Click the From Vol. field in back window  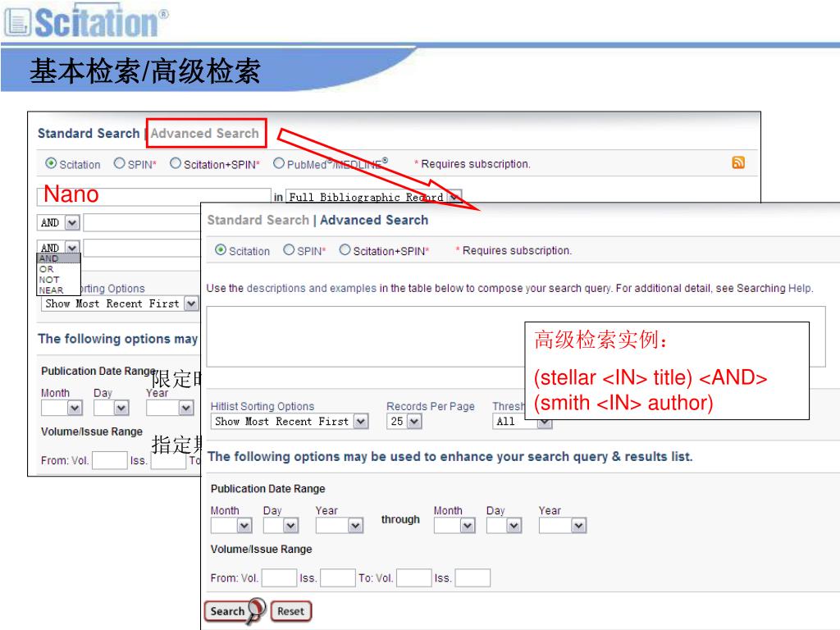pyautogui.click(x=109, y=460)
